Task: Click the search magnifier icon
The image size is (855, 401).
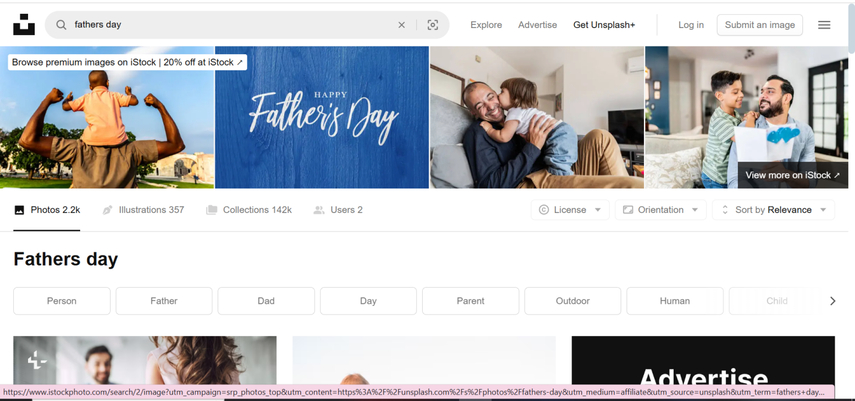Action: [x=62, y=25]
